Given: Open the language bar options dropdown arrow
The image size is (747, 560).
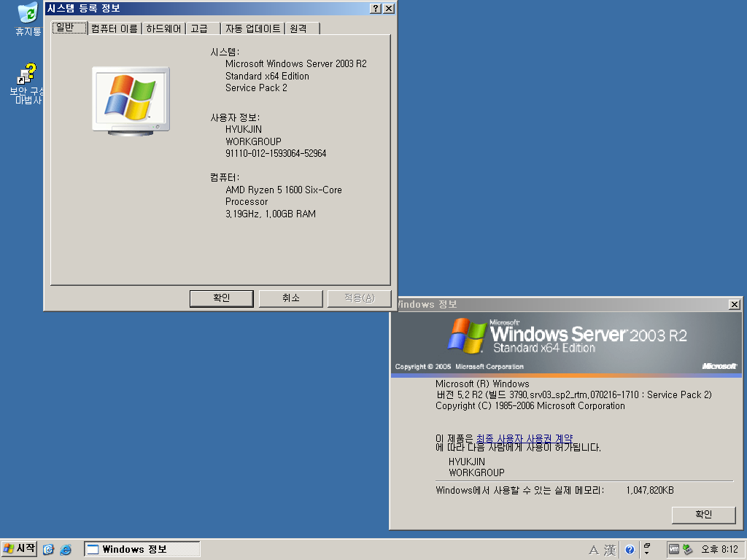Looking at the screenshot, I should [x=647, y=553].
